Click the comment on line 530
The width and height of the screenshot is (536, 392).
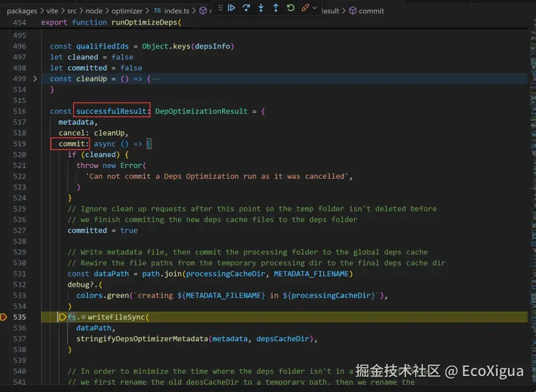256,263
